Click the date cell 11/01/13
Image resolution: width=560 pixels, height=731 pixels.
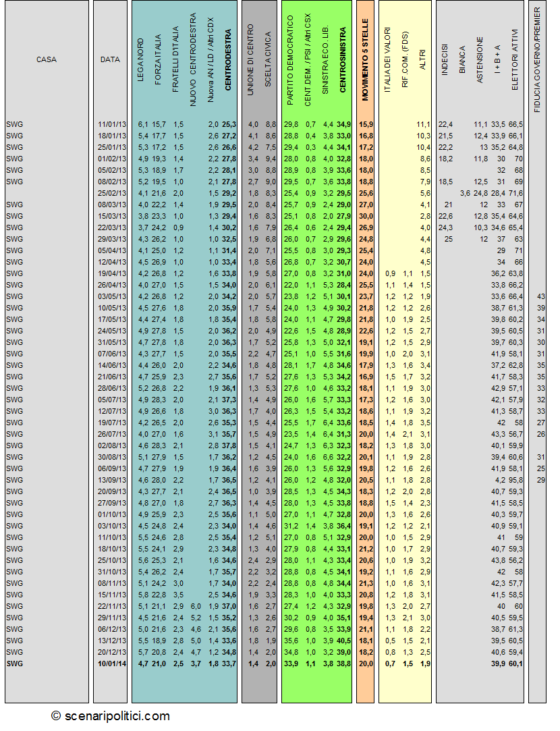point(112,124)
